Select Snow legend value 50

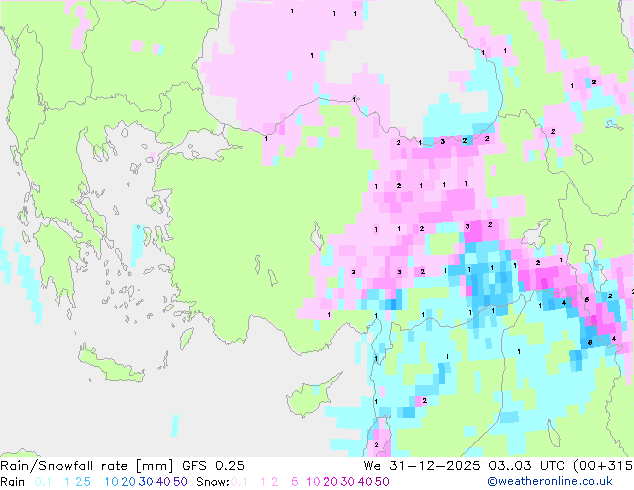pyautogui.click(x=383, y=482)
